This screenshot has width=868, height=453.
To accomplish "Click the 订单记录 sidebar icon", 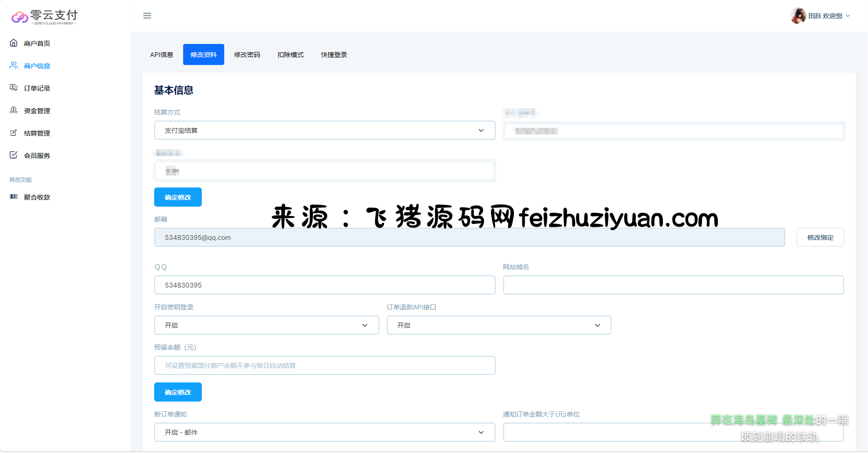I will tap(14, 88).
